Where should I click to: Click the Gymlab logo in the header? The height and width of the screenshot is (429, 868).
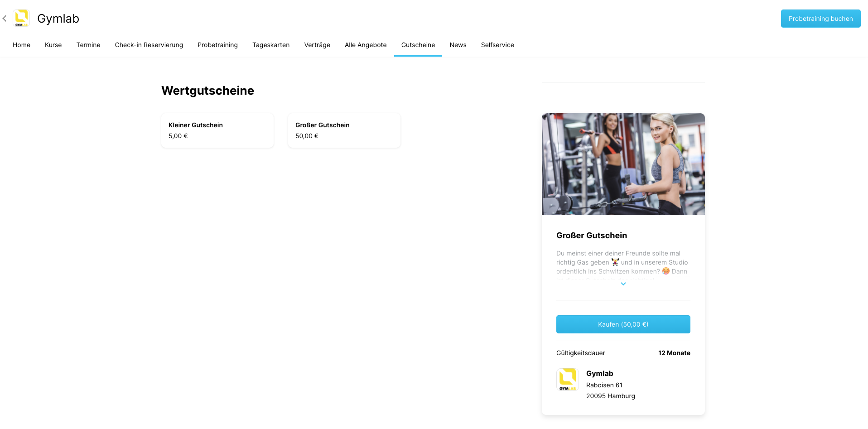pyautogui.click(x=21, y=18)
